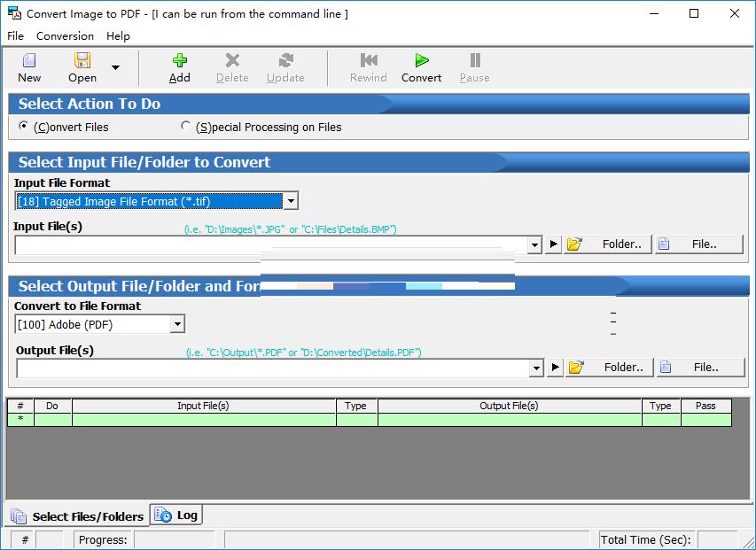Viewport: 756px width, 550px height.
Task: Click the New document toolbar icon
Action: [x=29, y=60]
